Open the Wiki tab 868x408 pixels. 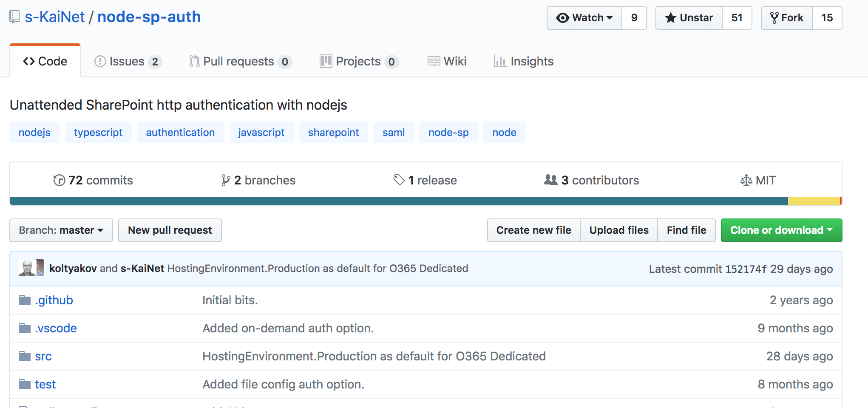pyautogui.click(x=447, y=62)
